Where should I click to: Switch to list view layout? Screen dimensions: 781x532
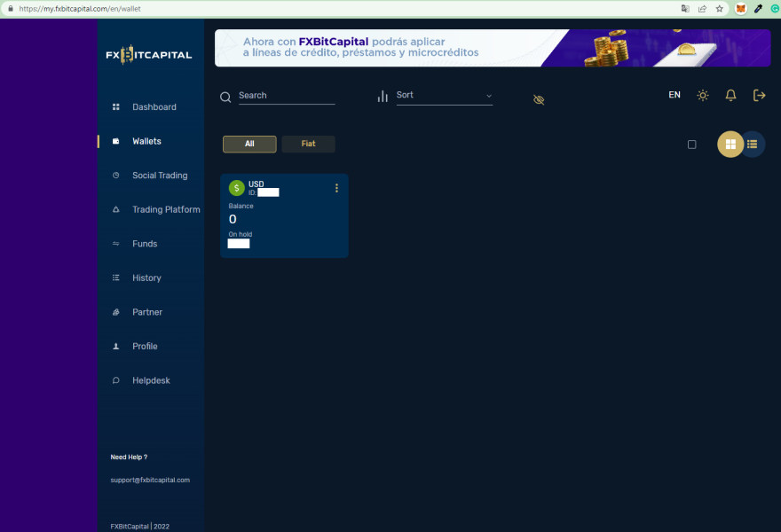(x=753, y=145)
